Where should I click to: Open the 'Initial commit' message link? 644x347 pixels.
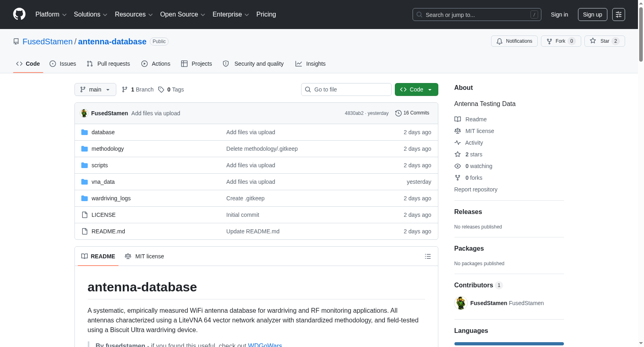243,215
